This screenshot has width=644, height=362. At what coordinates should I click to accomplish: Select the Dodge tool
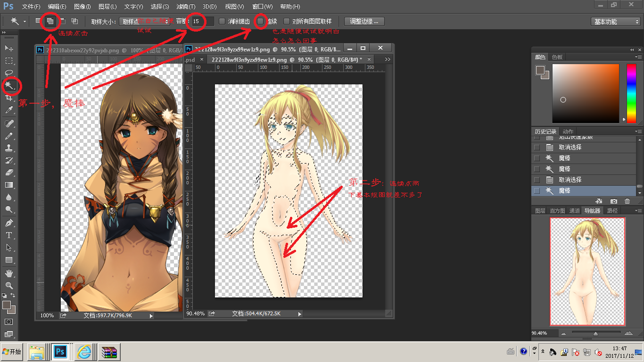(9, 210)
